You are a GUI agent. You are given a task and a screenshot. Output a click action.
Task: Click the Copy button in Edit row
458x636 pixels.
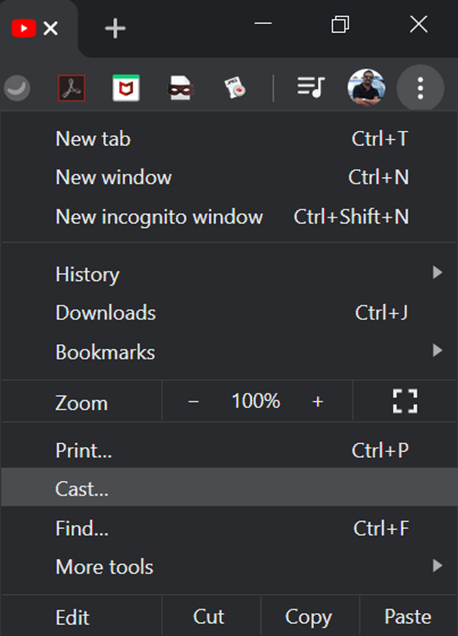[309, 617]
